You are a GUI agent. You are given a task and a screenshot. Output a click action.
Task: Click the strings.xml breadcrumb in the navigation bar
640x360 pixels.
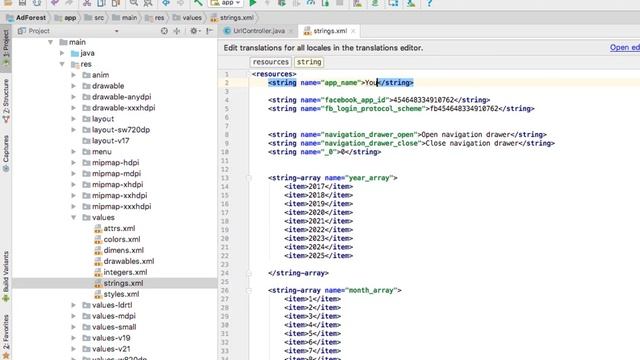tap(232, 18)
